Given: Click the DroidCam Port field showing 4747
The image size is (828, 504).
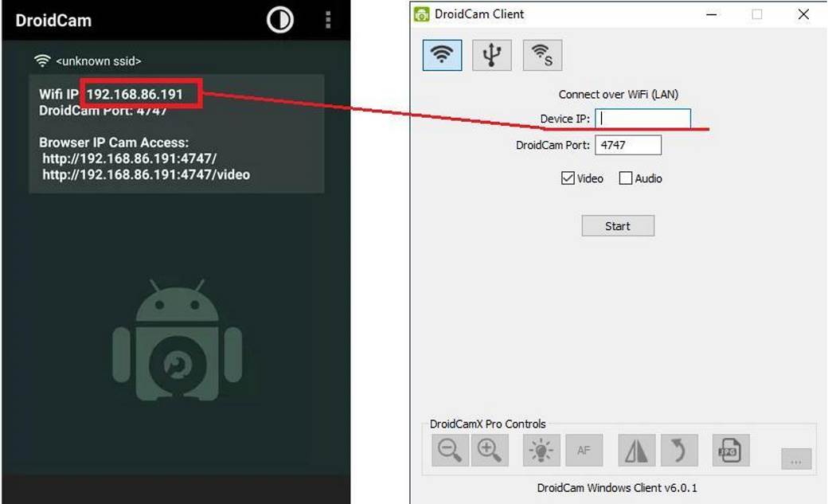Looking at the screenshot, I should pyautogui.click(x=629, y=144).
